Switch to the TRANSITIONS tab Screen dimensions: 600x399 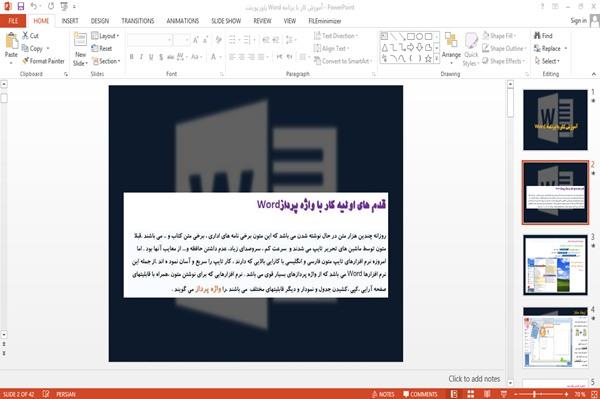click(x=138, y=21)
